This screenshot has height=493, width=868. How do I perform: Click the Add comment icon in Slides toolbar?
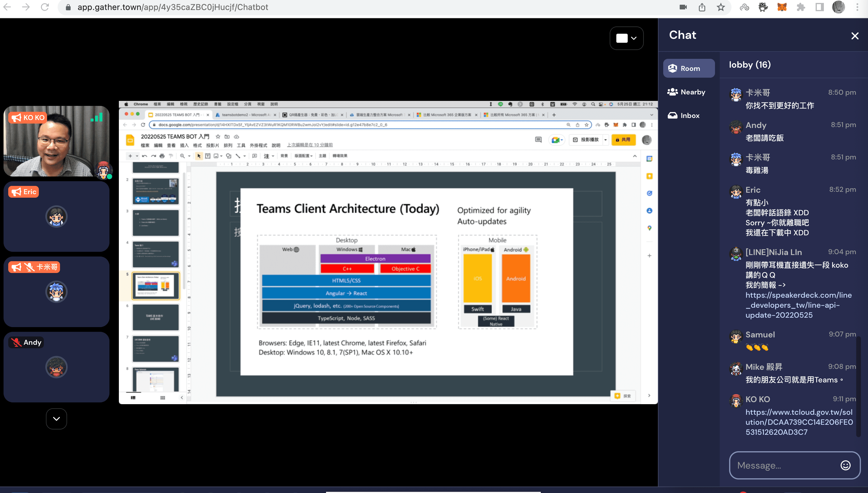coord(255,156)
